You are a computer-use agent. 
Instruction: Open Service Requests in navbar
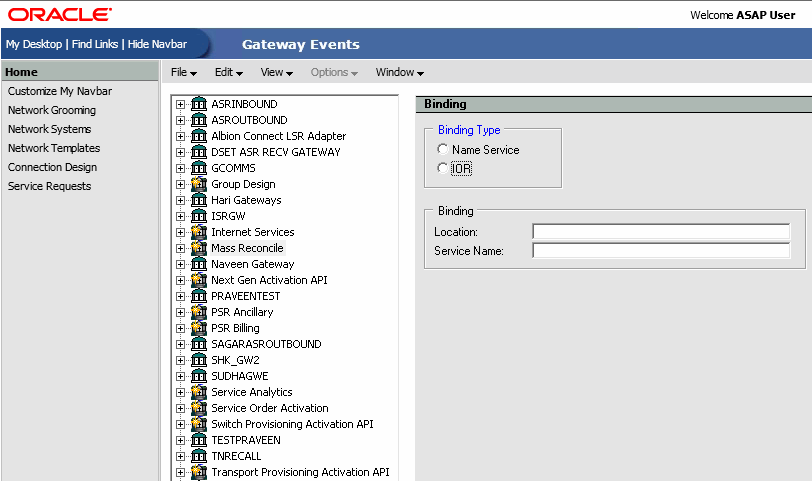pos(49,186)
